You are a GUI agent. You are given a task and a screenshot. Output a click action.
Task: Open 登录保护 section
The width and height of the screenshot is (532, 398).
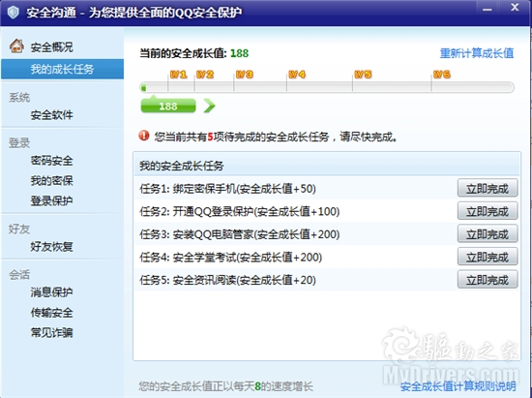click(51, 200)
